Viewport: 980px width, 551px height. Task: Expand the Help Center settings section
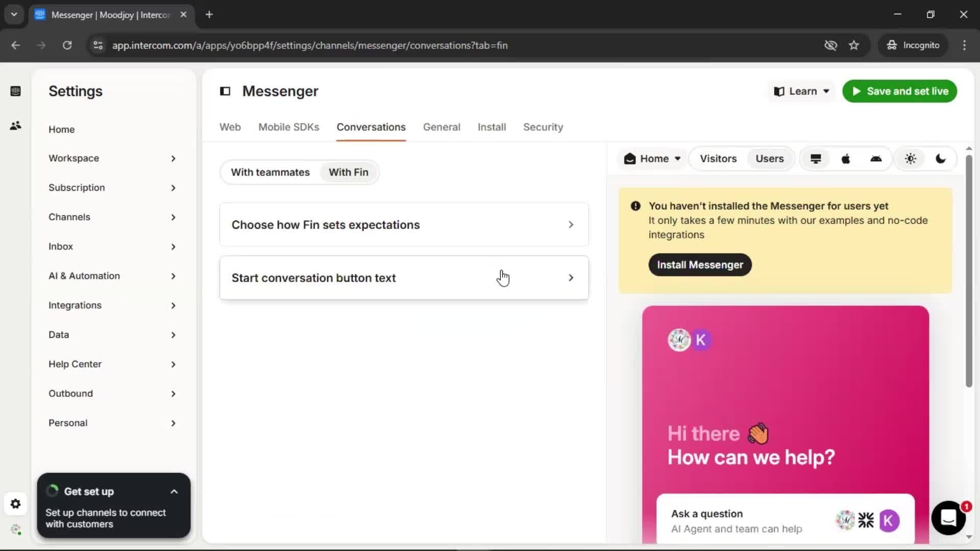[113, 364]
